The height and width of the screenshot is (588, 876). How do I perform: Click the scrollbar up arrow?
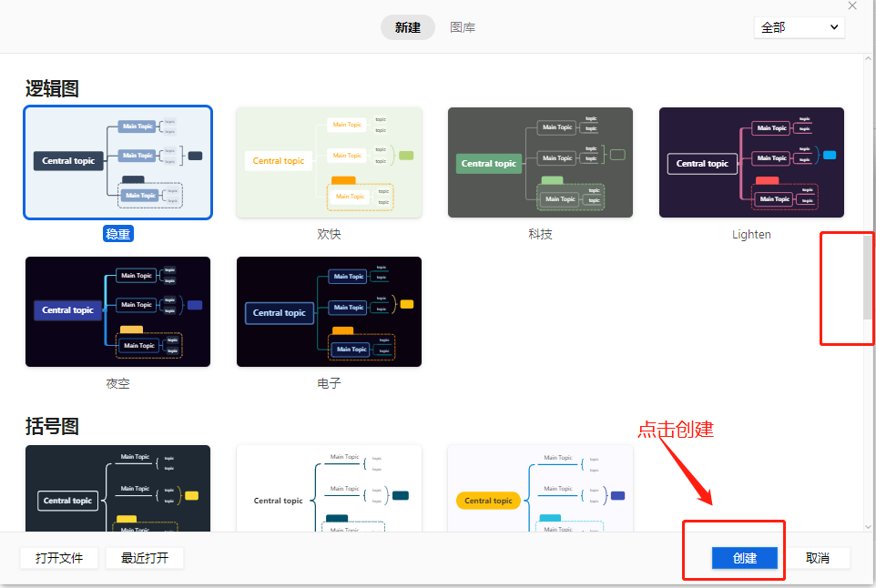pyautogui.click(x=868, y=60)
